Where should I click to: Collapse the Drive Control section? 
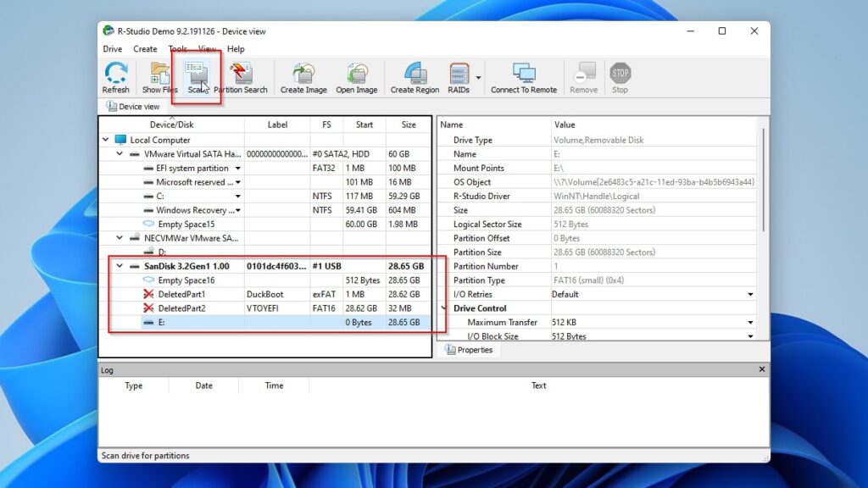tap(444, 308)
